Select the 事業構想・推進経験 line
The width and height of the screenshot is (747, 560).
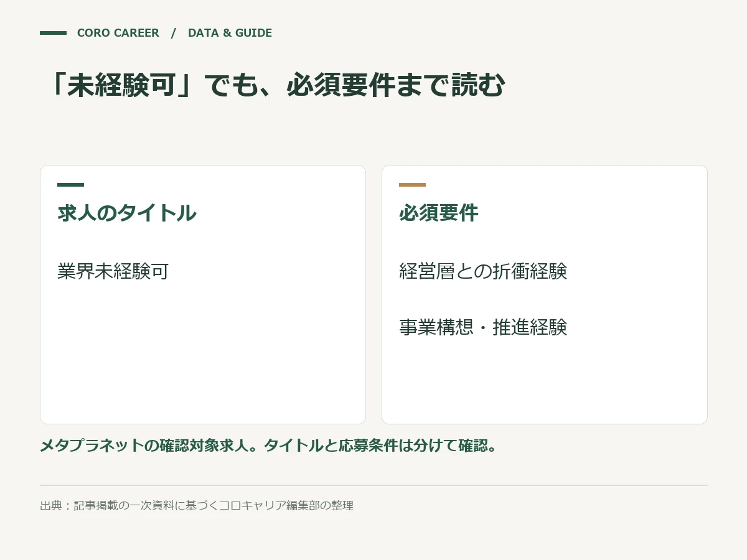[x=483, y=327]
